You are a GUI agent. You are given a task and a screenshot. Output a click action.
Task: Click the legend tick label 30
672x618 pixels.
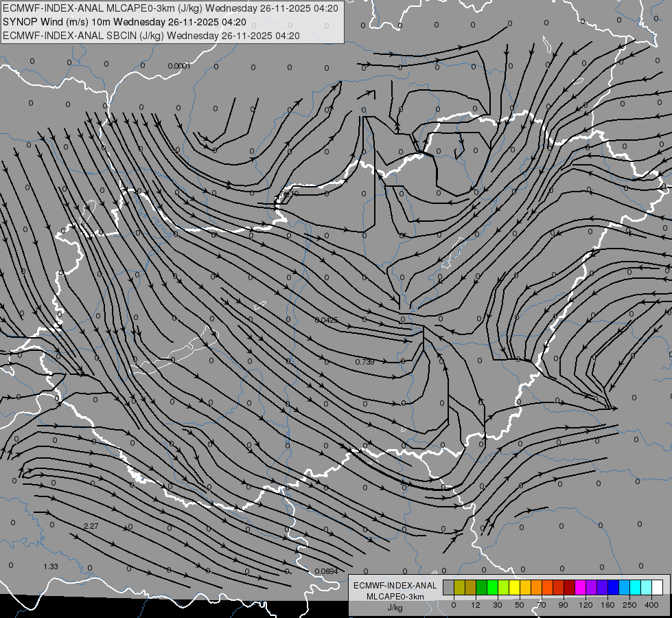(498, 605)
